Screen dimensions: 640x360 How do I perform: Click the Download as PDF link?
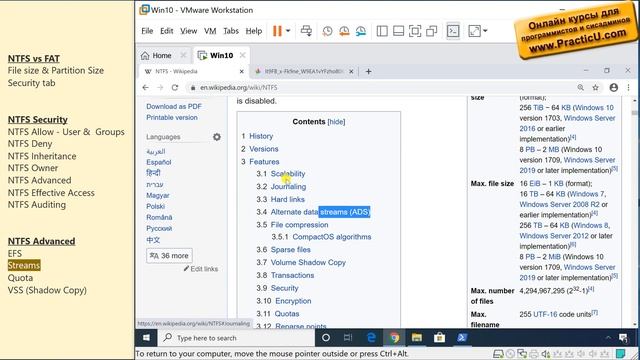coord(174,106)
